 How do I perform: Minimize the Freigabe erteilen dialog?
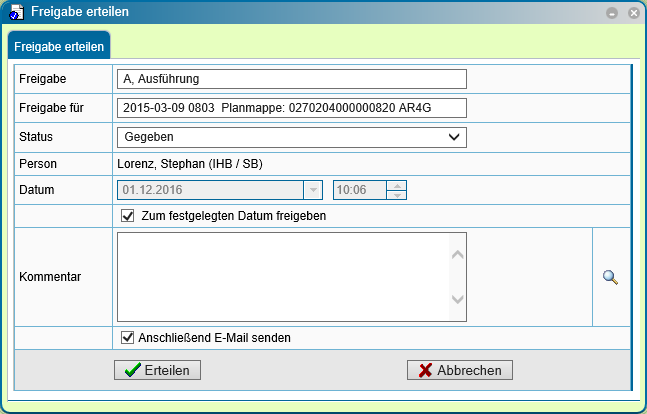[612, 13]
